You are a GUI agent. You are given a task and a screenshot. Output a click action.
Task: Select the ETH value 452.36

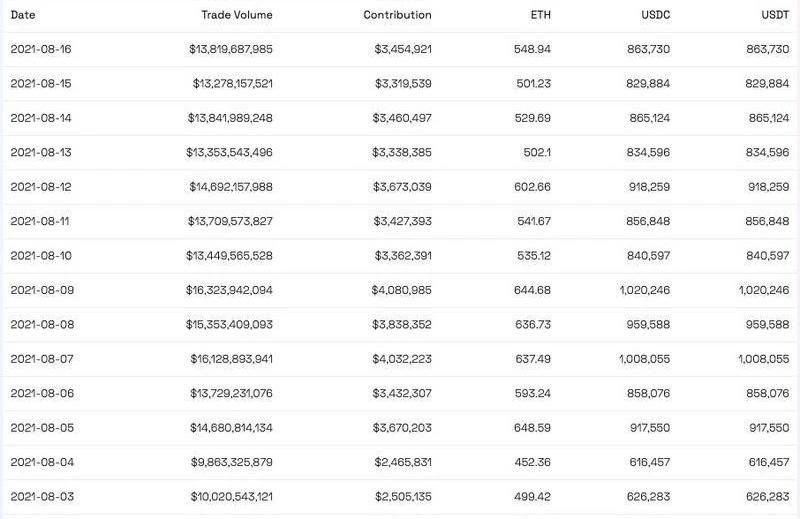pyautogui.click(x=532, y=462)
